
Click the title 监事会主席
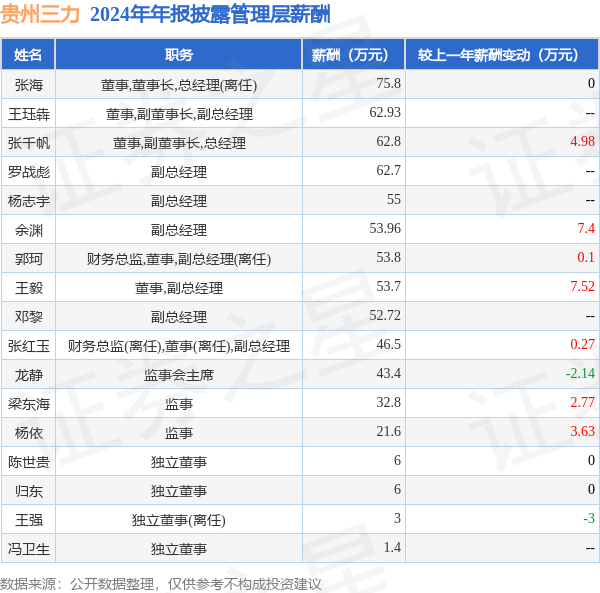click(x=179, y=375)
